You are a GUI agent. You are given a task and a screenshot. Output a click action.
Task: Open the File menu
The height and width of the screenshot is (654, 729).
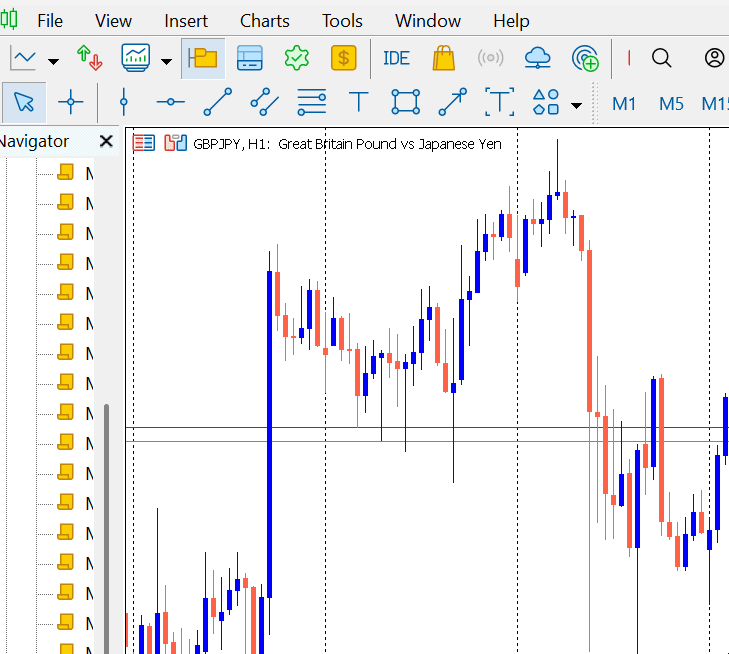coord(50,21)
